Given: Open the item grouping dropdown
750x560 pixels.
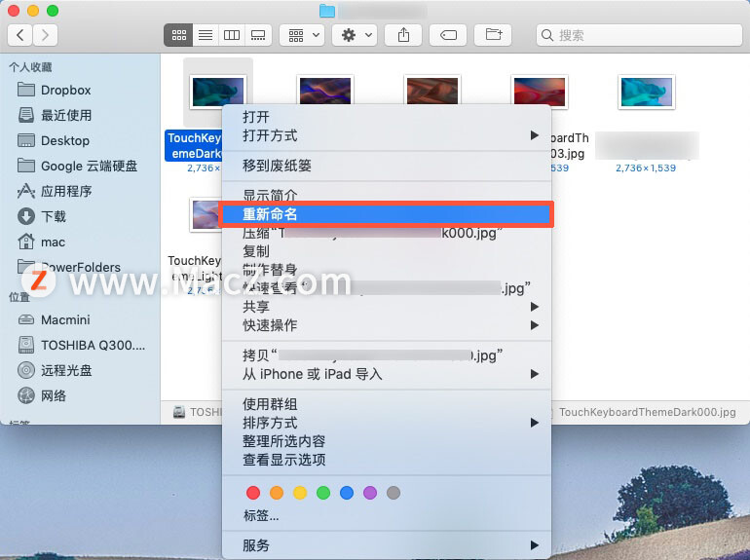Looking at the screenshot, I should 302,35.
